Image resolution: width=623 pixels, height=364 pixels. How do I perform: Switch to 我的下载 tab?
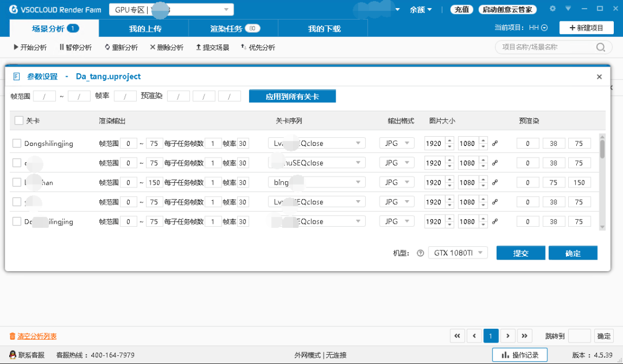(324, 29)
